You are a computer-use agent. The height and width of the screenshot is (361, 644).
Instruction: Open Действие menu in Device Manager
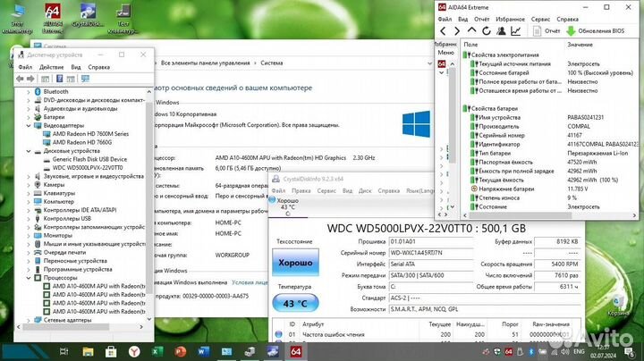pyautogui.click(x=51, y=67)
